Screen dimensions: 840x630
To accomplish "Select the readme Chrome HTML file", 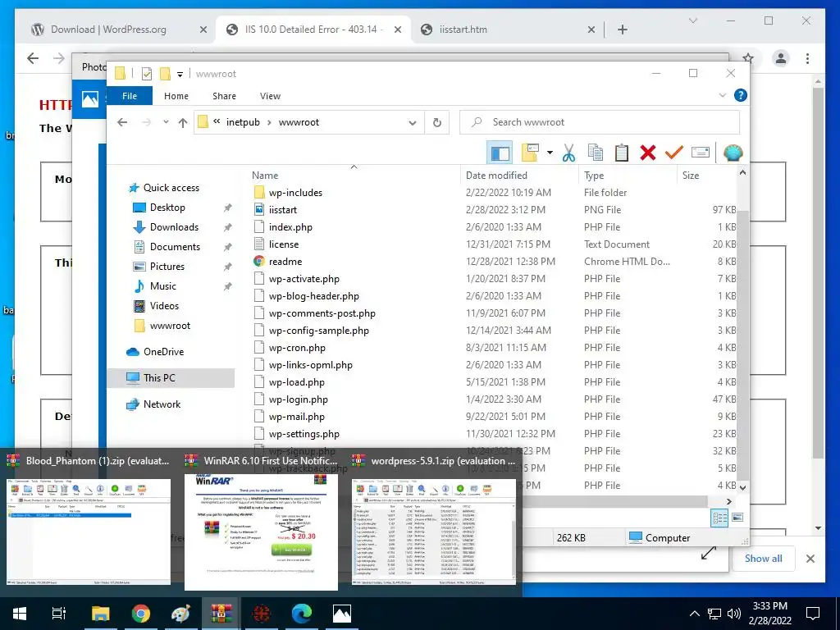I will [285, 262].
